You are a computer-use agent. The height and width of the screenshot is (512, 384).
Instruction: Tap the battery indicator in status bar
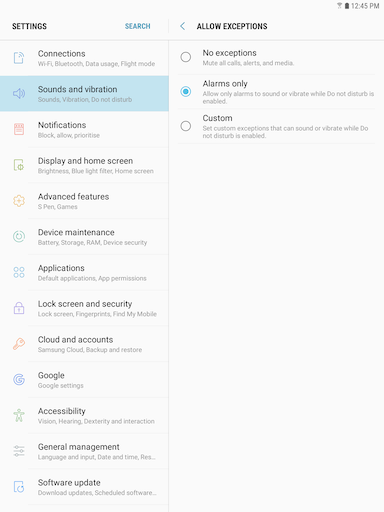click(347, 6)
